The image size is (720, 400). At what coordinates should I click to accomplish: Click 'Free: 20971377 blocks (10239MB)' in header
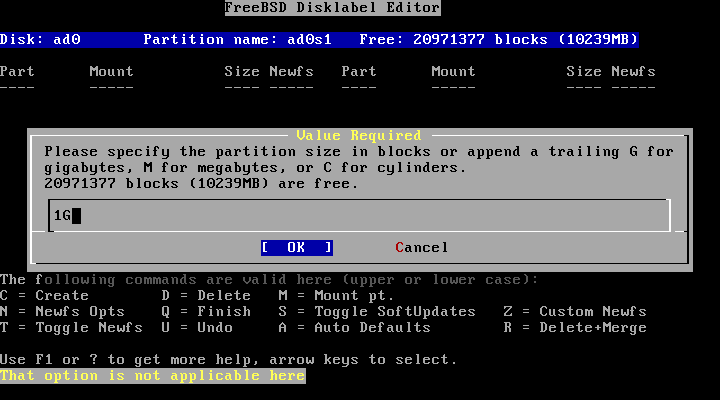[499, 39]
